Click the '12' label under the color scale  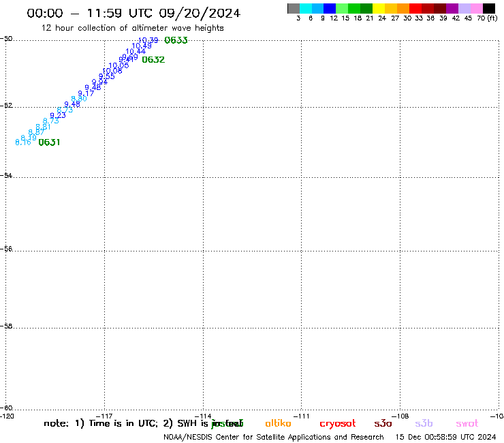(334, 18)
